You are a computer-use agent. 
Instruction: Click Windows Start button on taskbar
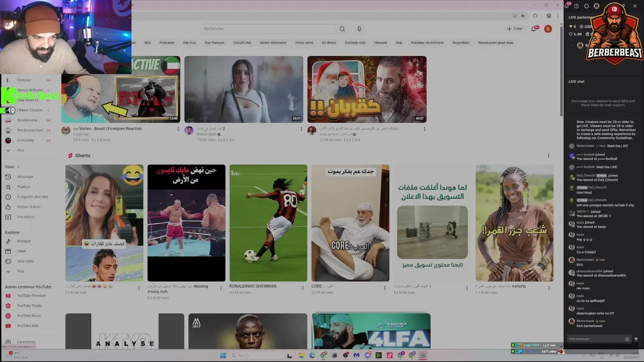click(223, 355)
